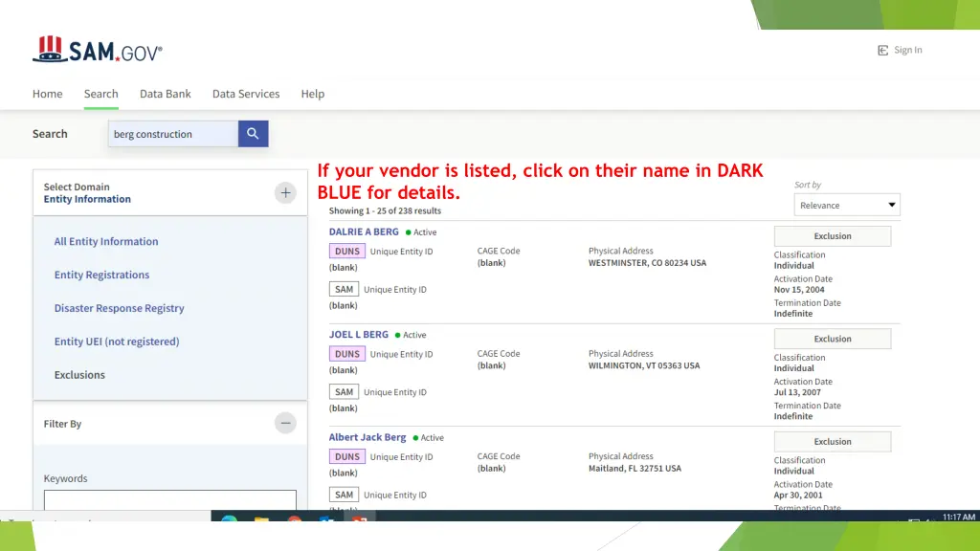
Task: Open the Sort by Relevance dropdown
Action: point(847,205)
